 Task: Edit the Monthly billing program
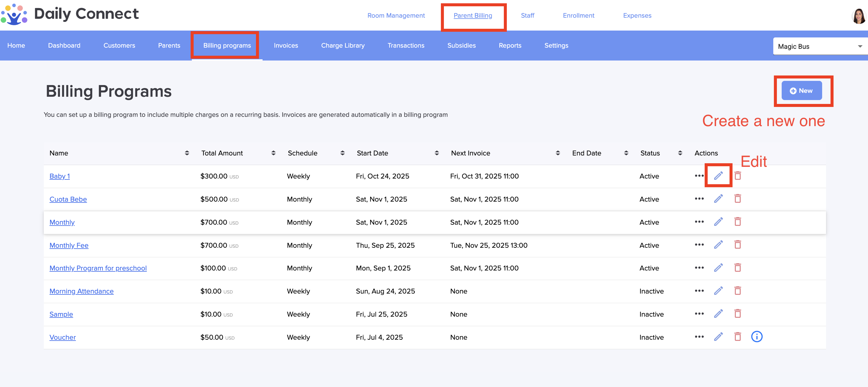718,222
